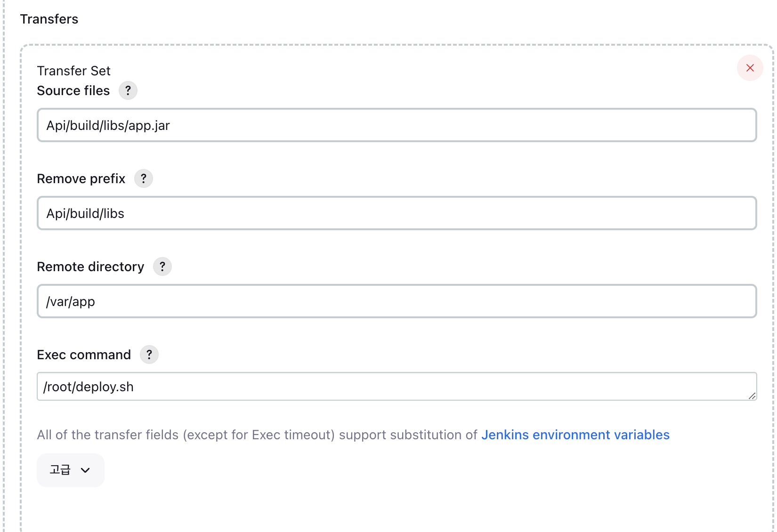Viewport: 777px width, 532px height.
Task: Select the Remote directory field with /var/app
Action: 397,301
